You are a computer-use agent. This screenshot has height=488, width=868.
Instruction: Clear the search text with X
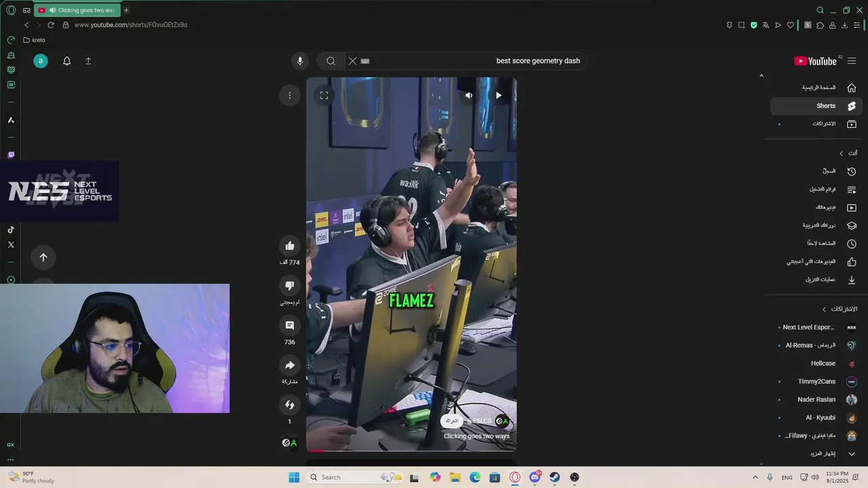[353, 61]
